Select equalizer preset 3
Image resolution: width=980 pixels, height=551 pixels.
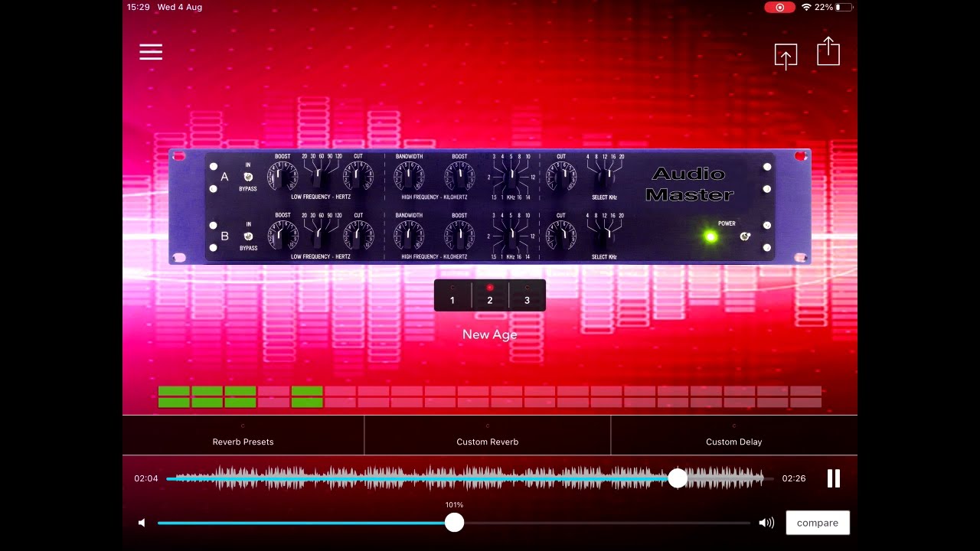coord(527,296)
